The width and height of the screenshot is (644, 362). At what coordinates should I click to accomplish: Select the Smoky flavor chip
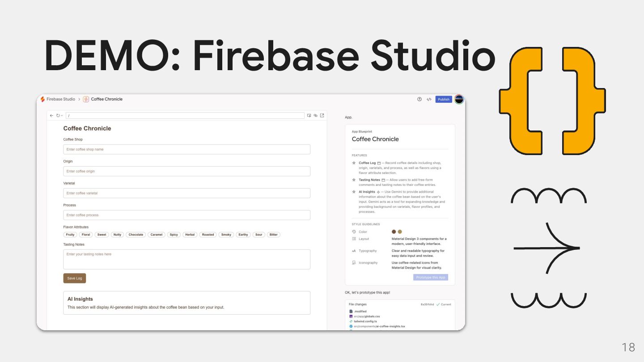226,235
